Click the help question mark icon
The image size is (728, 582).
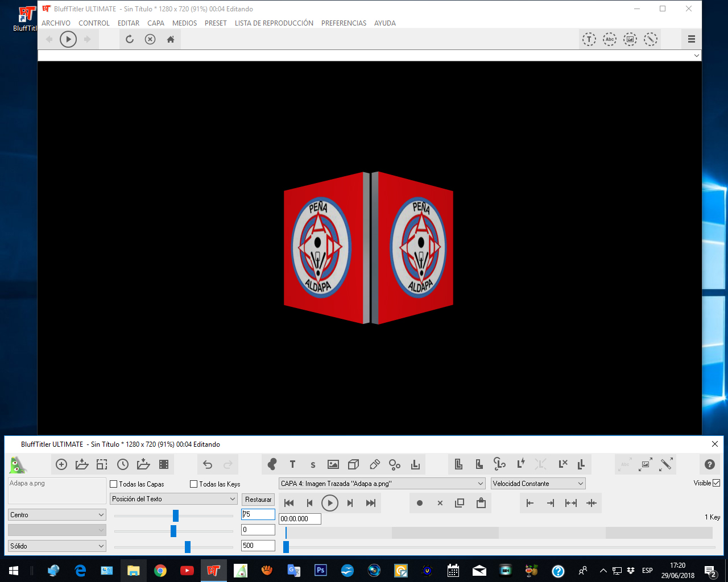tap(710, 464)
